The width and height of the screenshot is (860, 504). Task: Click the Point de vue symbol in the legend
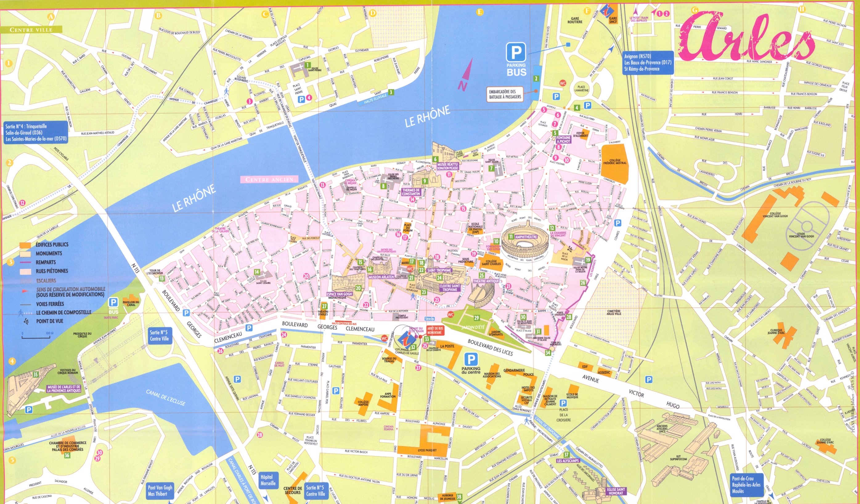click(26, 321)
